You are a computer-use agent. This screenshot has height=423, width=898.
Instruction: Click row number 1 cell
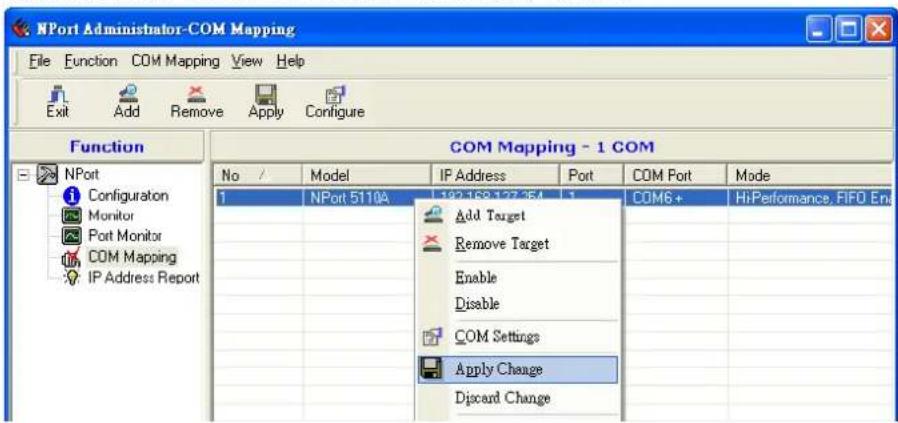point(258,197)
